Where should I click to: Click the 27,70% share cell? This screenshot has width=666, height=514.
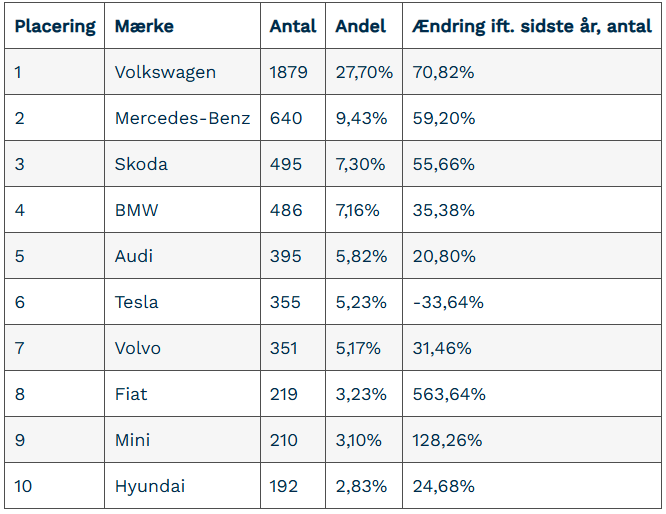tap(364, 72)
